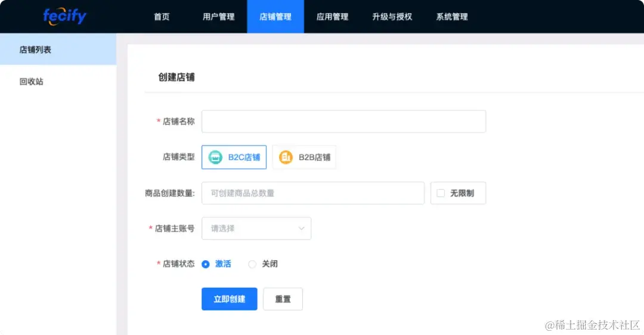Click the 店铺状态 field label
644x335 pixels.
point(179,264)
